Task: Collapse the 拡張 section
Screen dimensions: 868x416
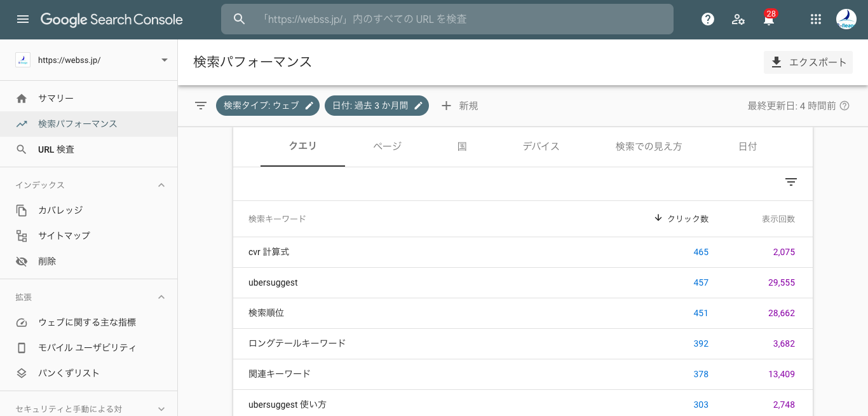Action: point(161,297)
